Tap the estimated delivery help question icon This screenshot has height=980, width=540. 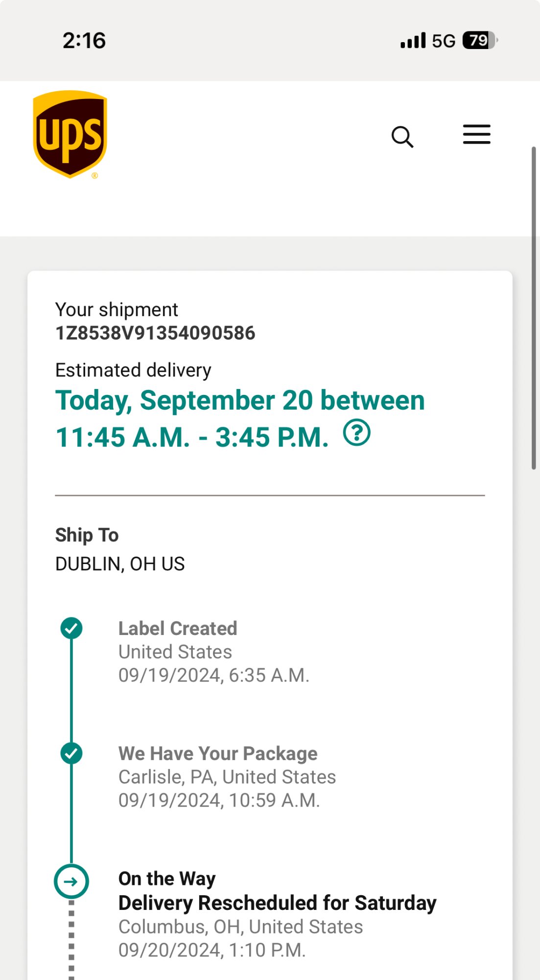click(356, 433)
